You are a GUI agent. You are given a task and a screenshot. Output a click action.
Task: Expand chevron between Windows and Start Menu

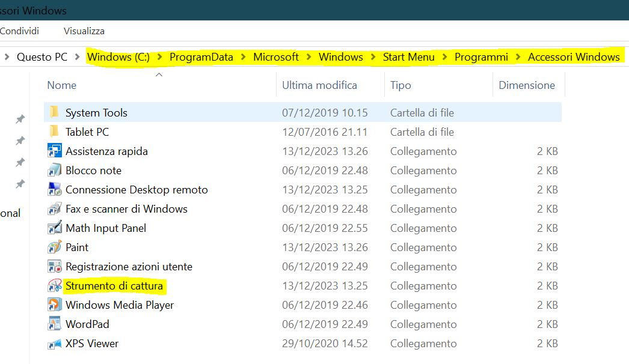(x=373, y=57)
